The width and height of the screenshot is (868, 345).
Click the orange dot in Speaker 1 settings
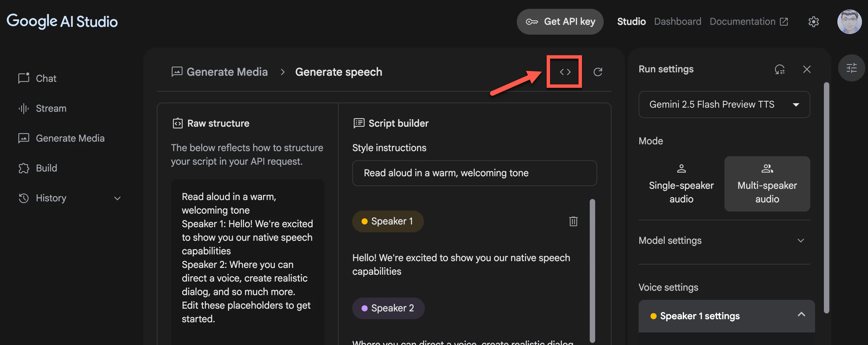(x=653, y=316)
